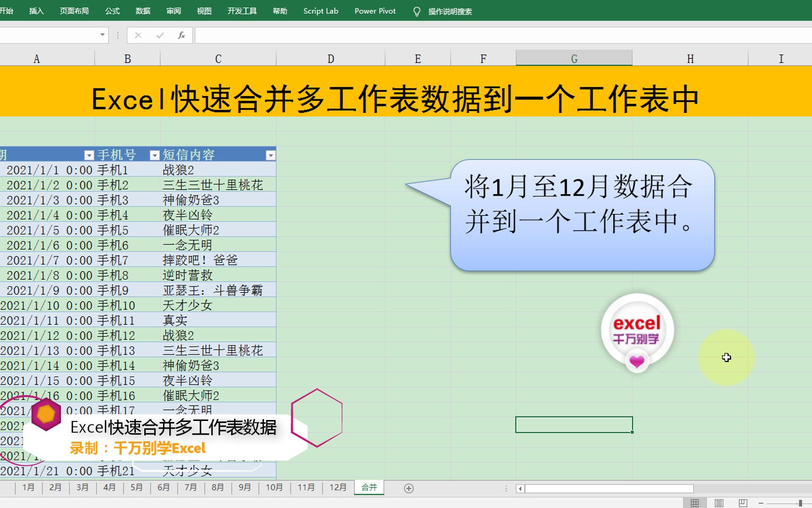Select column C header
Screen dimensions: 812x508
pyautogui.click(x=218, y=59)
